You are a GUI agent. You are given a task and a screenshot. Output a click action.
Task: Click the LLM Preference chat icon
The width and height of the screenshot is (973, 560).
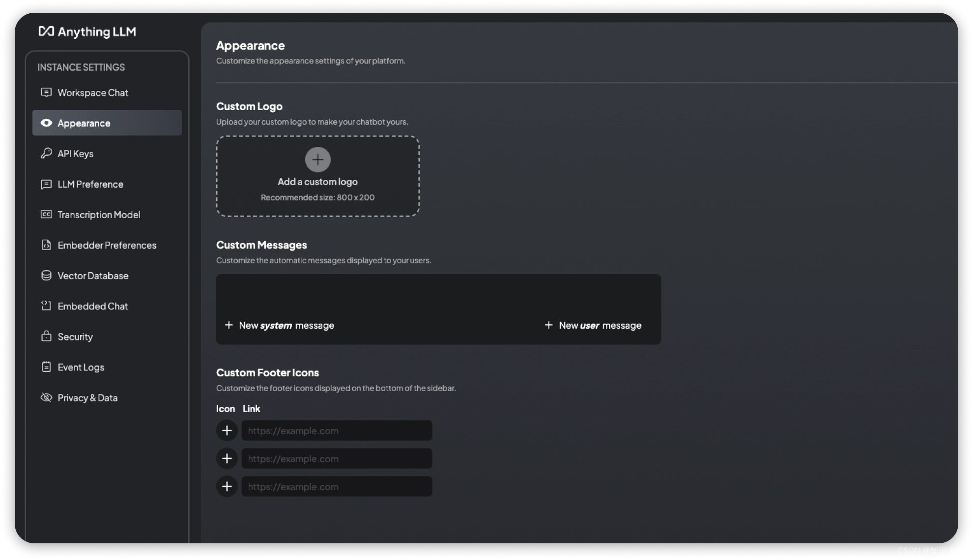tap(46, 184)
